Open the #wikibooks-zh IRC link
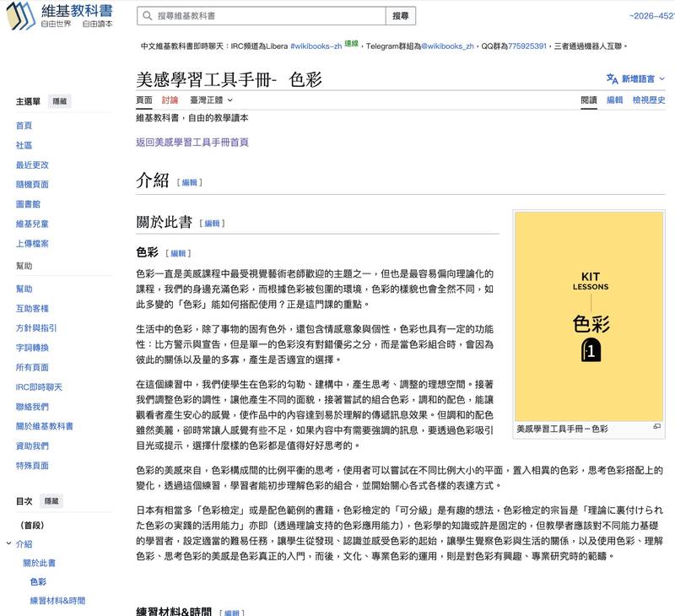The width and height of the screenshot is (675, 616). pos(316,46)
